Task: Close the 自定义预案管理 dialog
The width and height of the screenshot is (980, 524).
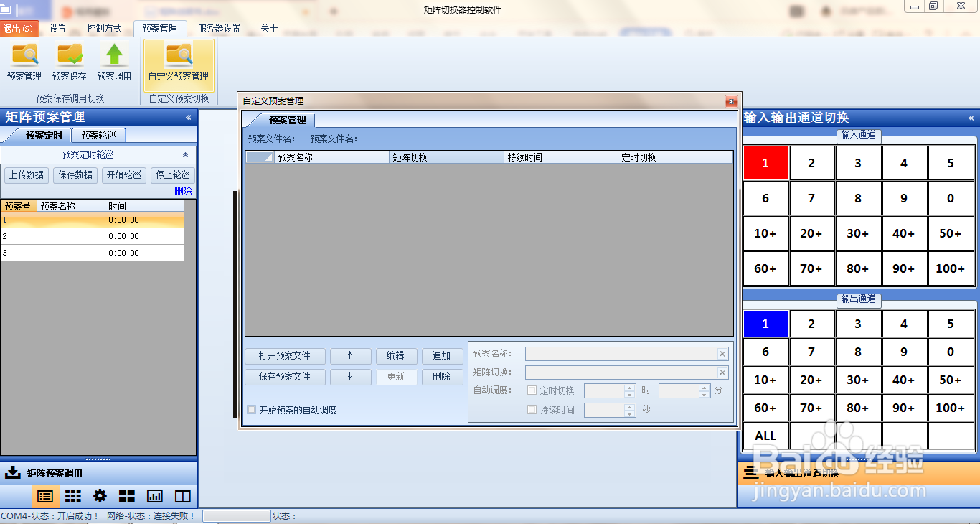Action: point(731,101)
